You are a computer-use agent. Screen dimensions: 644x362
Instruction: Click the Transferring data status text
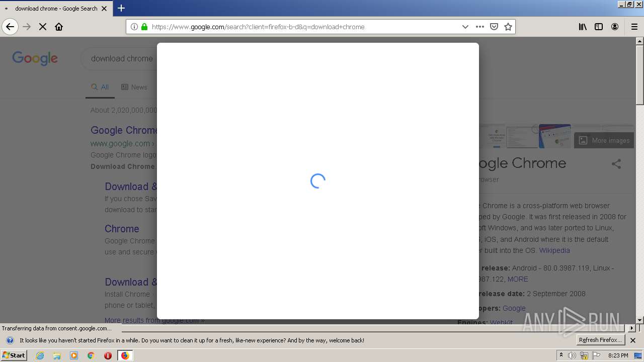tap(57, 328)
